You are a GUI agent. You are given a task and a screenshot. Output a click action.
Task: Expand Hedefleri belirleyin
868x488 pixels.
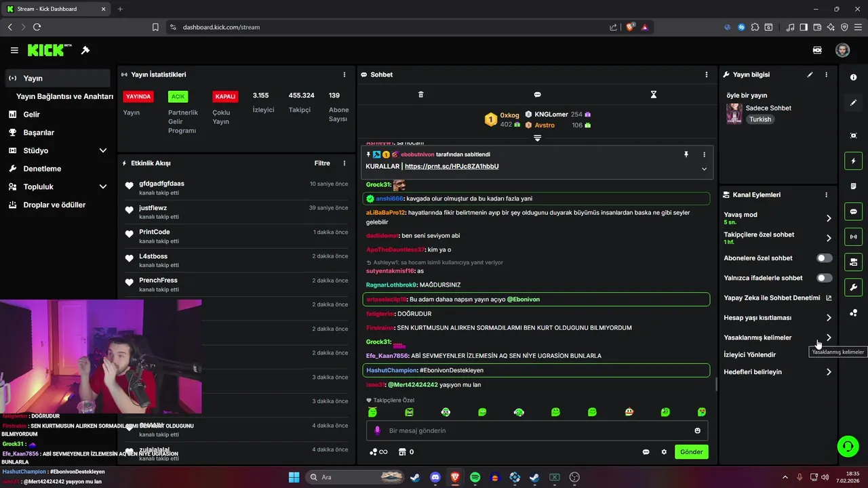[828, 372]
